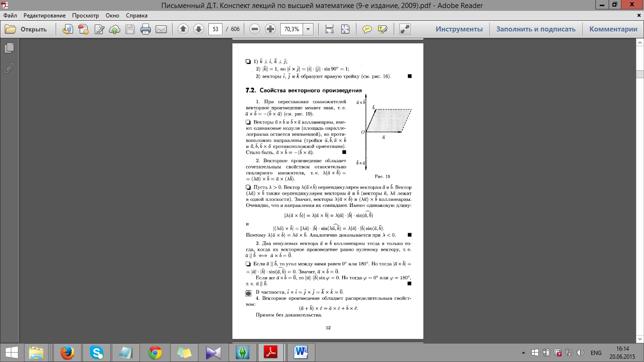Click the Adobe Reader taskbar icon
Viewport: 644px width, 362px height.
click(x=272, y=352)
